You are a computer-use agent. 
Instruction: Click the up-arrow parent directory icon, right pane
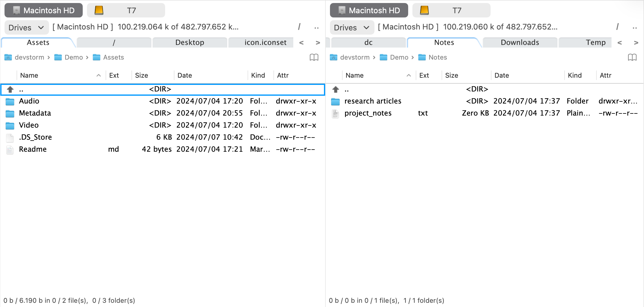(335, 89)
